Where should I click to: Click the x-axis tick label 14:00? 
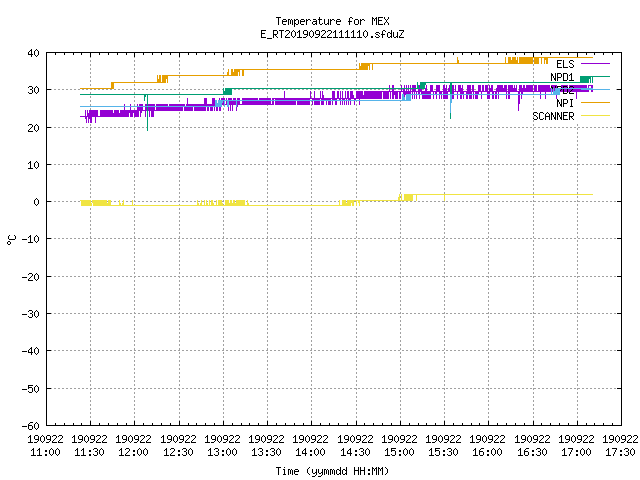pyautogui.click(x=311, y=452)
